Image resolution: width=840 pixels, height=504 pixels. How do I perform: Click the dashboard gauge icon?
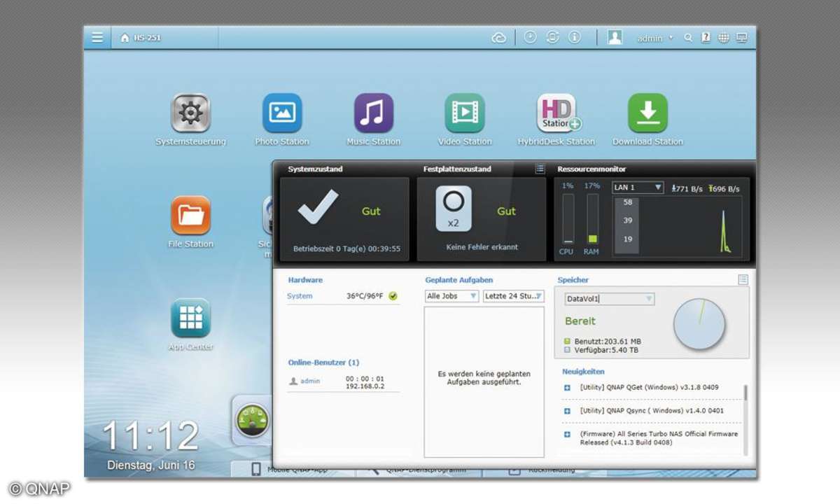coord(252,421)
